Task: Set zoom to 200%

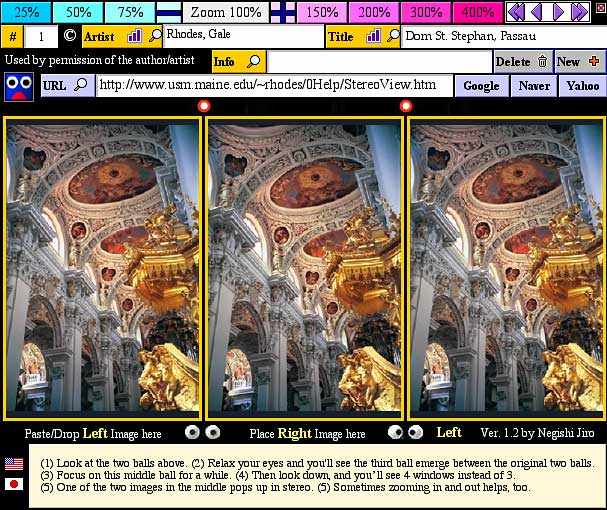Action: (374, 12)
